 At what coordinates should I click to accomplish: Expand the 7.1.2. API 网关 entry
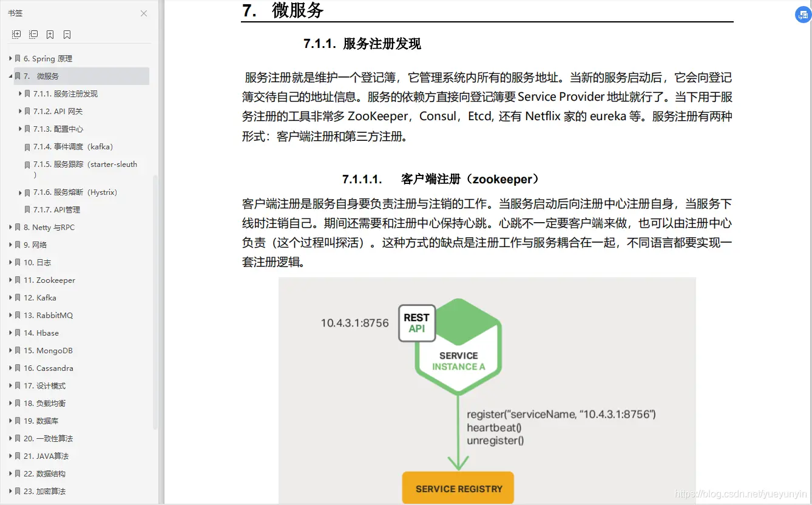(20, 111)
